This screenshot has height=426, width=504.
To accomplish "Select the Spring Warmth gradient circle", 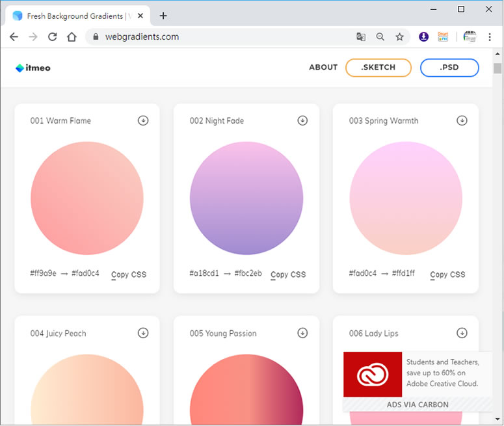I will coord(406,198).
